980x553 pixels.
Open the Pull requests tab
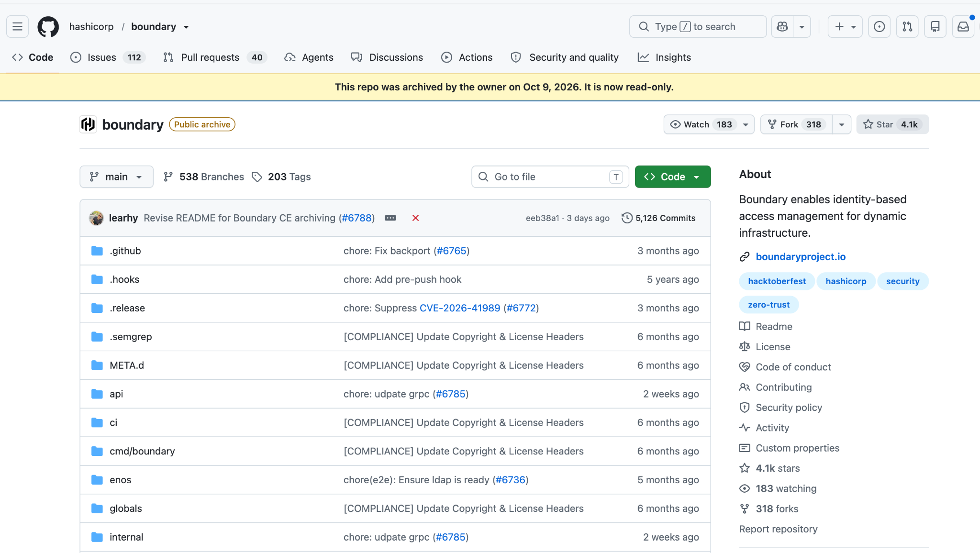(215, 57)
